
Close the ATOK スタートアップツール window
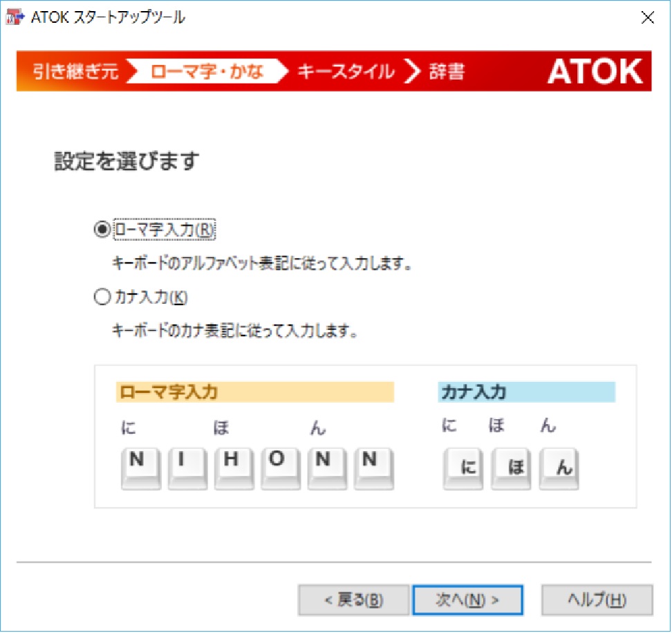(x=648, y=17)
